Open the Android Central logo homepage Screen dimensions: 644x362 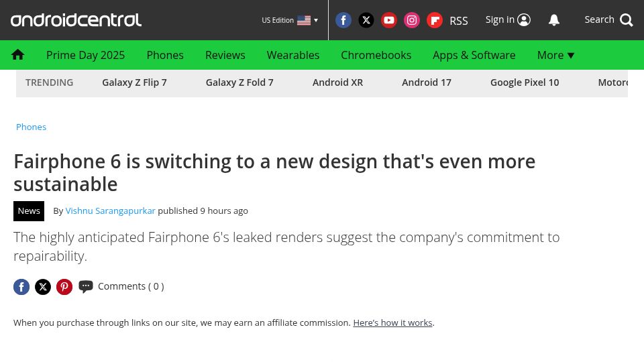point(76,20)
